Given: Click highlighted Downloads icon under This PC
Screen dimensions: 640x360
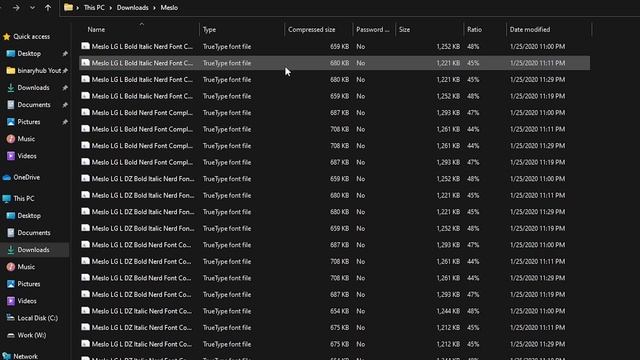Looking at the screenshot, I should [11, 250].
